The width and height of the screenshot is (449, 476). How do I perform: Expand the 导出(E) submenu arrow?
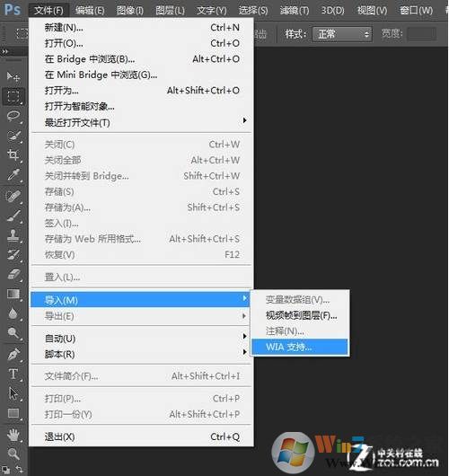click(244, 316)
